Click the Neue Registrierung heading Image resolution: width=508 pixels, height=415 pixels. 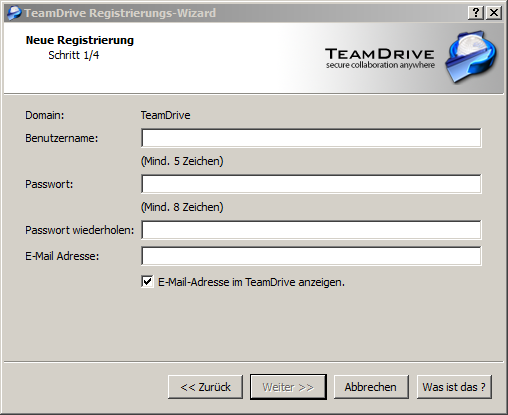point(80,40)
